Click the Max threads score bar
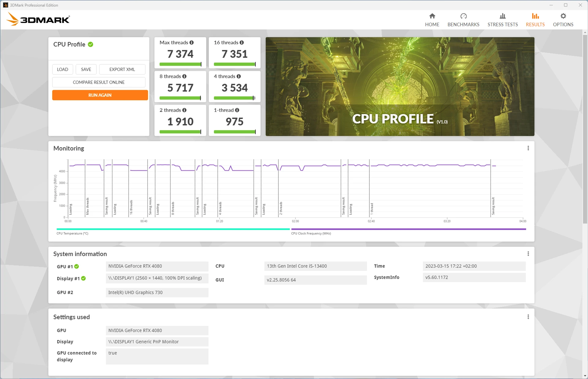The width and height of the screenshot is (588, 379). tap(180, 64)
